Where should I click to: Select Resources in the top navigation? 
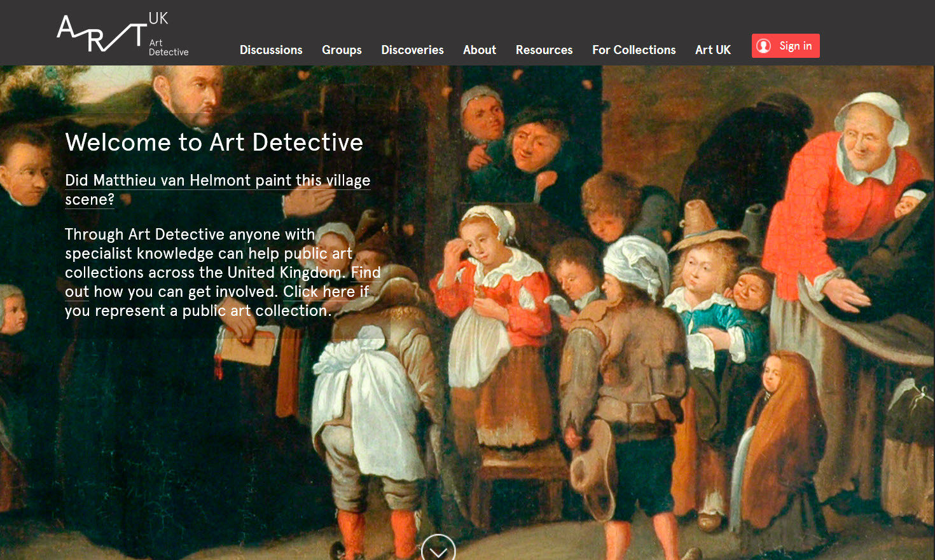[544, 50]
